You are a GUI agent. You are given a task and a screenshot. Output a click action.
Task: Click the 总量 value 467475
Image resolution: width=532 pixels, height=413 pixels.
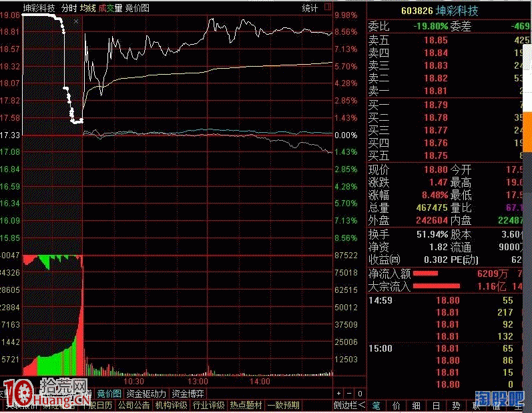(x=432, y=208)
